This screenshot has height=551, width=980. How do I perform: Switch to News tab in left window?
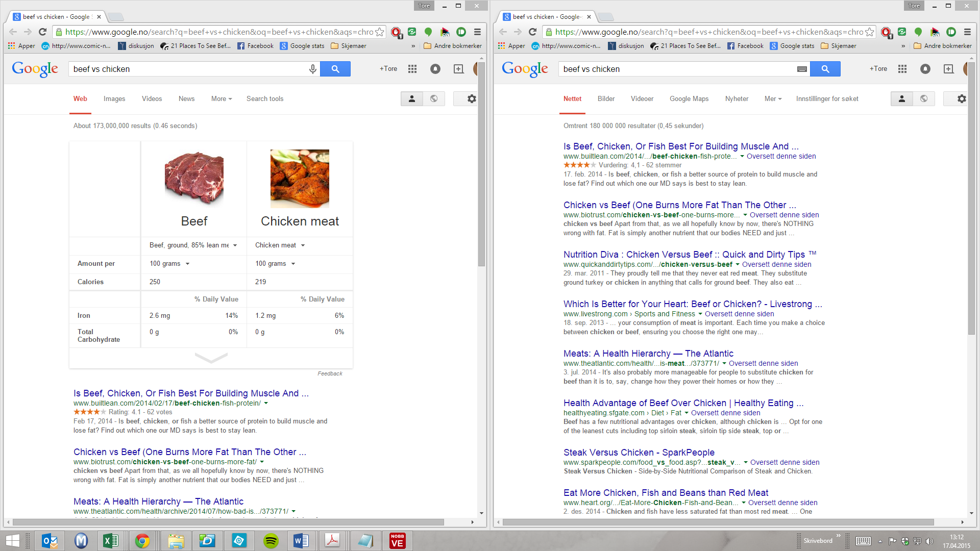tap(187, 99)
